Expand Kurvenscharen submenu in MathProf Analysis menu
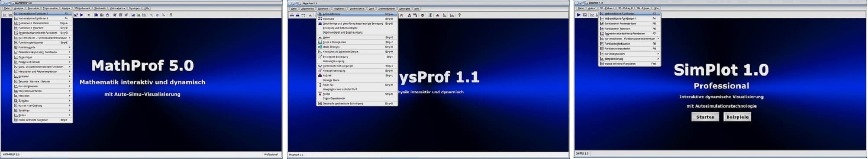Viewport: 868px width, 159px height. pyautogui.click(x=42, y=38)
